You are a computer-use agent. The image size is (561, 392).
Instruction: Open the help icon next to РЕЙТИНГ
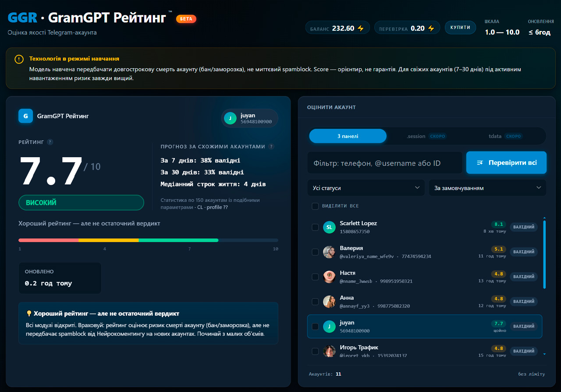coord(50,142)
